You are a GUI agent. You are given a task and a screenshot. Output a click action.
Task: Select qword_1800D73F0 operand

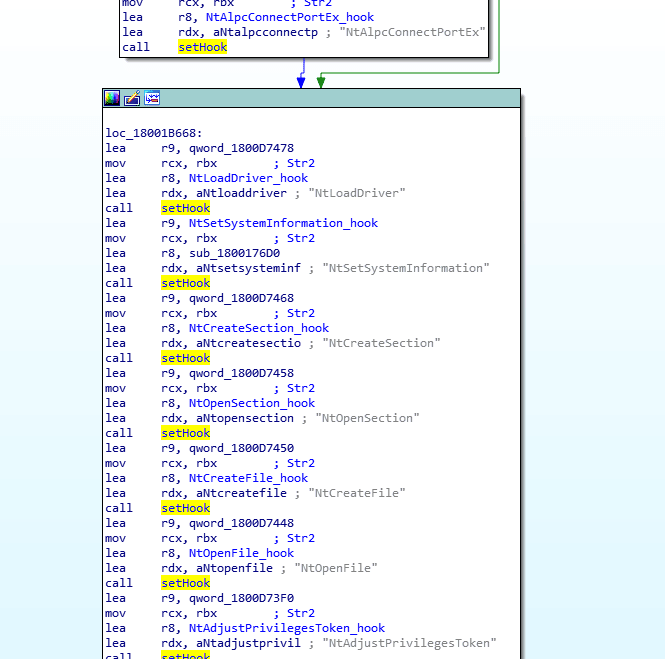(x=241, y=598)
